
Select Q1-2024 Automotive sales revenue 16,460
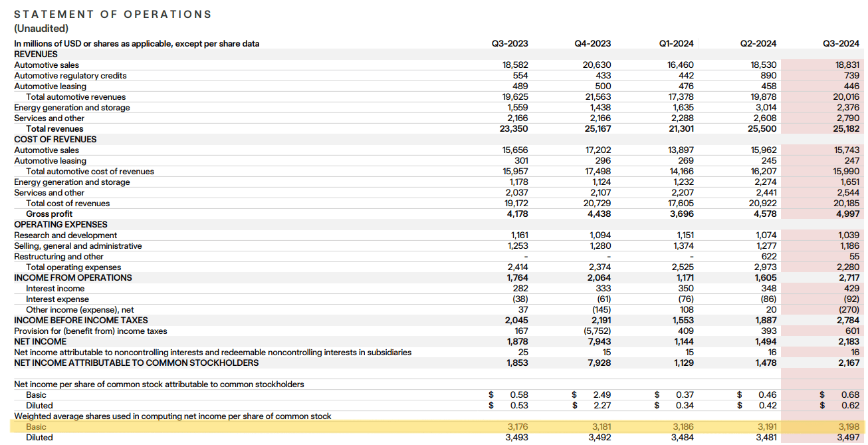click(681, 65)
